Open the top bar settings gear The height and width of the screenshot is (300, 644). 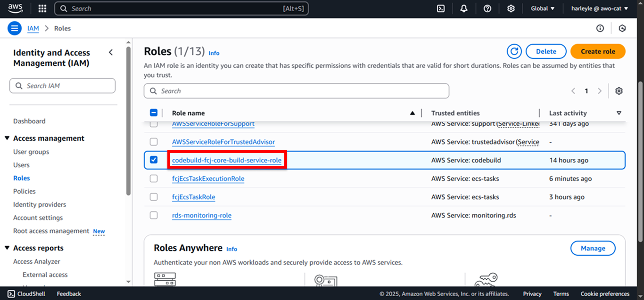[511, 8]
